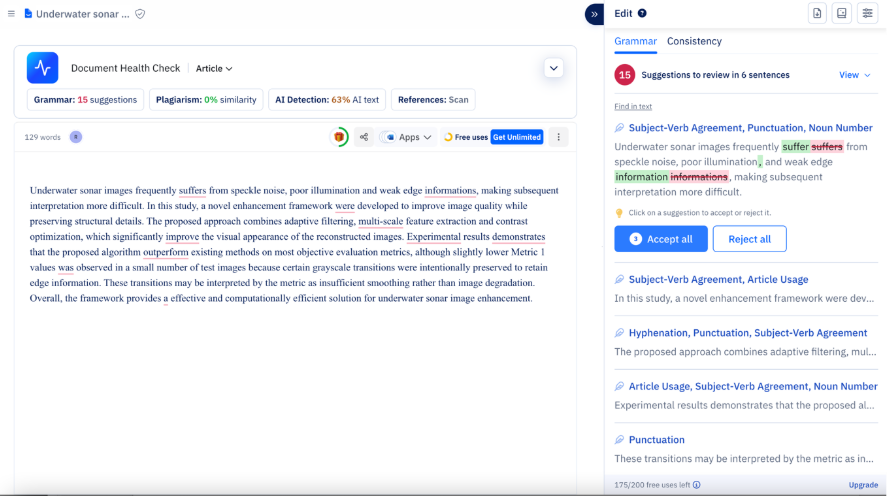Viewport: 888px width, 496px height.
Task: Click the red 15 suggestions badge
Action: point(625,75)
